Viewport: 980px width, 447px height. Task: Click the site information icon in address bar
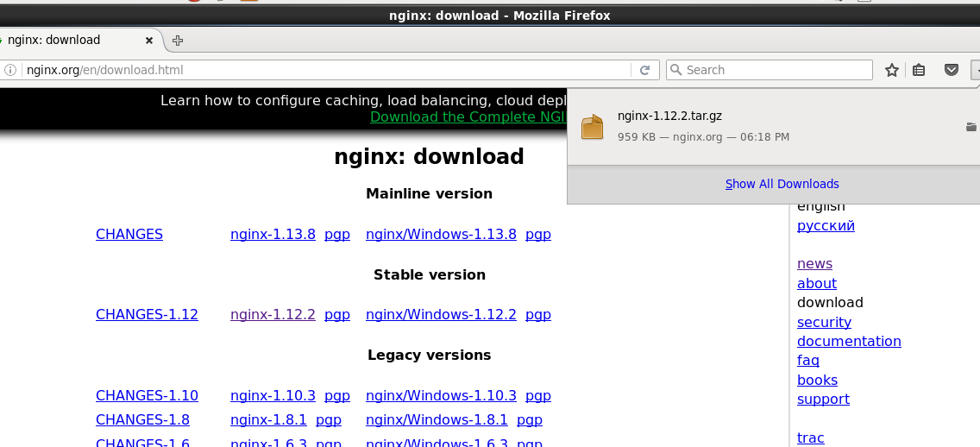pyautogui.click(x=9, y=70)
